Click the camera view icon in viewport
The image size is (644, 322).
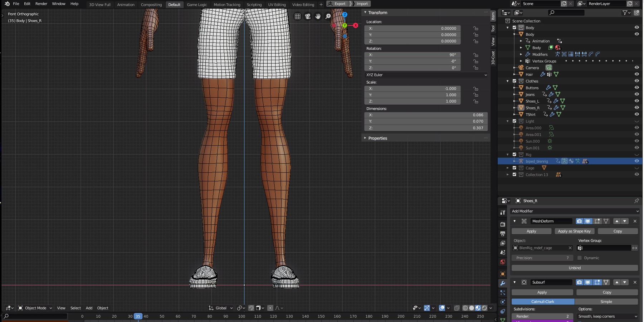coord(308,16)
